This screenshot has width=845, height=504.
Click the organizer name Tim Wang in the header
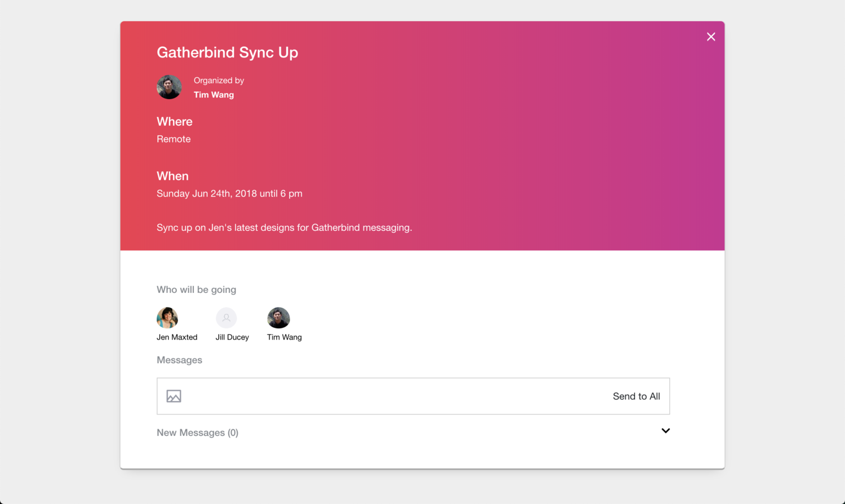pos(214,95)
